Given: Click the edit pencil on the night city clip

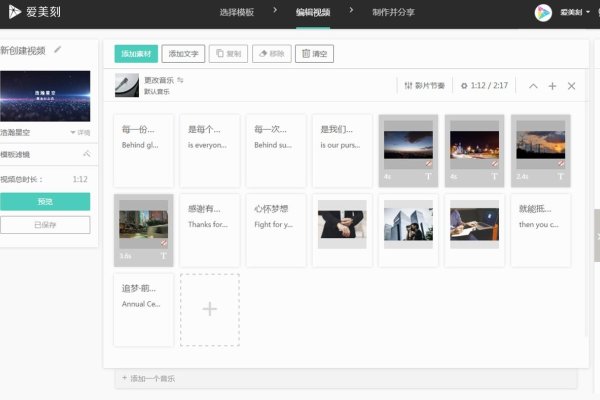Looking at the screenshot, I should (x=495, y=163).
